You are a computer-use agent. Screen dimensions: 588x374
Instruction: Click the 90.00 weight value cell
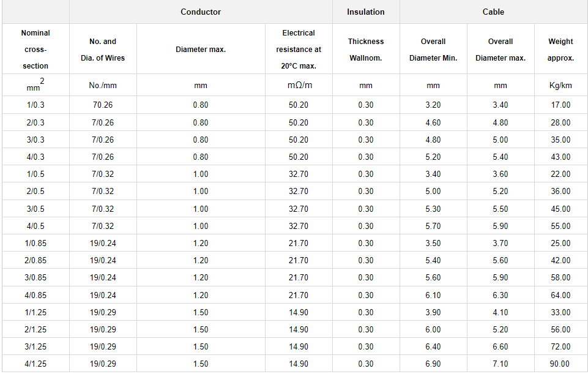560,364
